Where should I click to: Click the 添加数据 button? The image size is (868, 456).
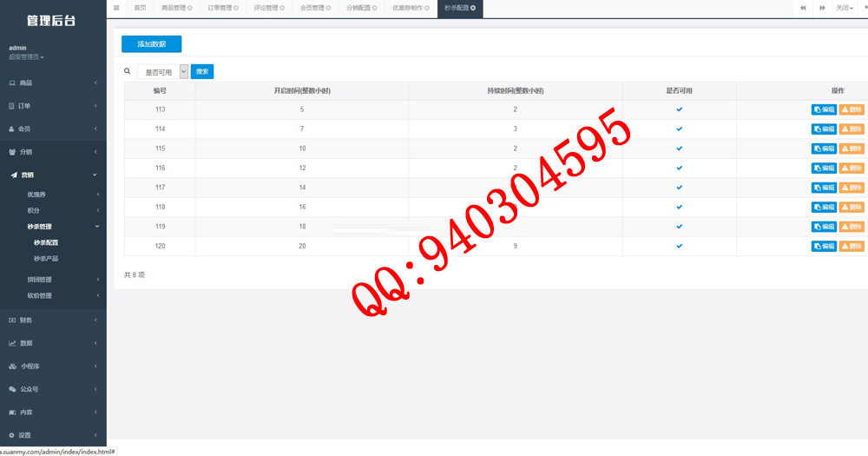[x=151, y=43]
